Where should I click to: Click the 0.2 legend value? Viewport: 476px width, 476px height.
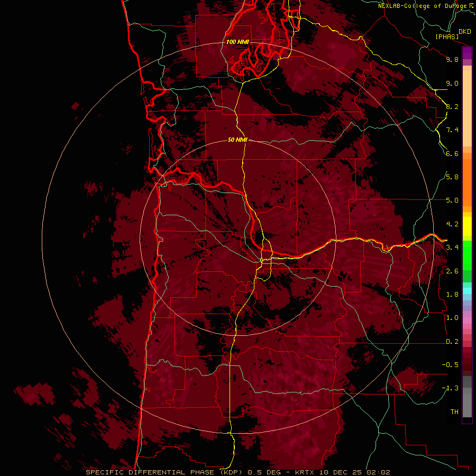452,342
